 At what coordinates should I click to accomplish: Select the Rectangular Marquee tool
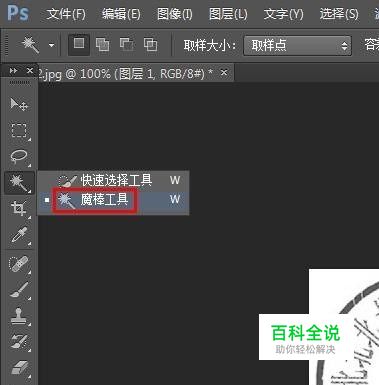coord(19,130)
